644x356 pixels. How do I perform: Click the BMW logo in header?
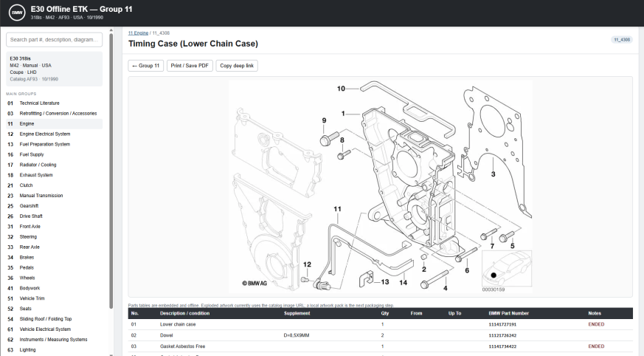coord(17,13)
